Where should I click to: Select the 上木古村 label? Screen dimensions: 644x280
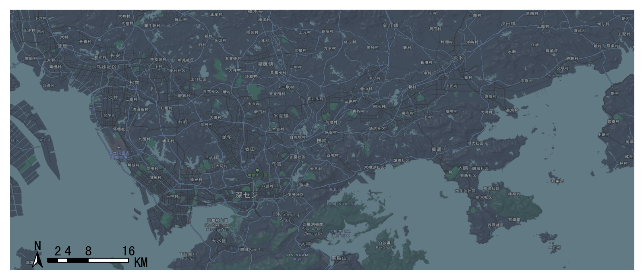[x=276, y=129]
